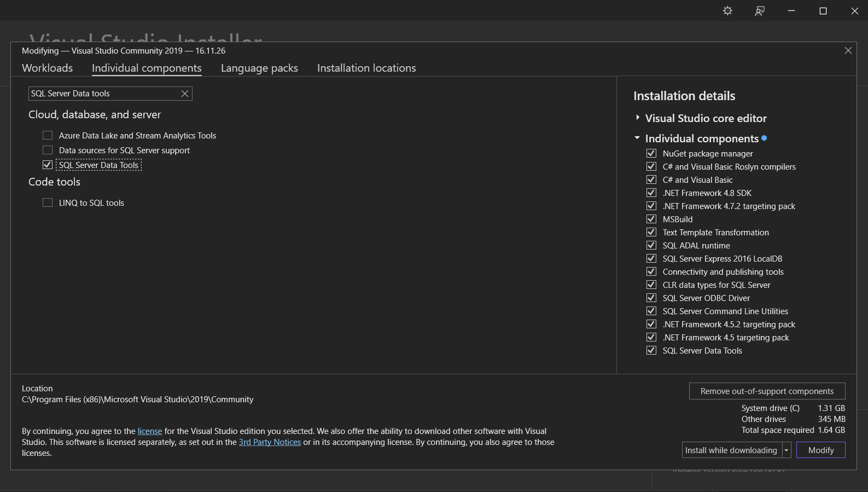868x492 pixels.
Task: Uncheck NuGet package manager in Installation details
Action: click(x=651, y=153)
